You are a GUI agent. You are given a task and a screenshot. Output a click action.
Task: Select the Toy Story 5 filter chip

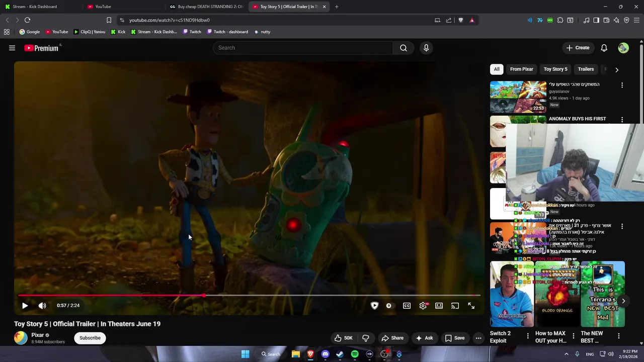pos(555,69)
